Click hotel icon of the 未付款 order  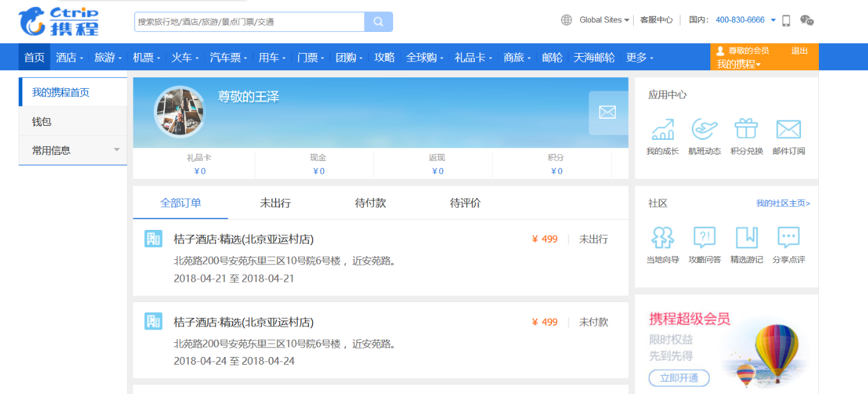coord(153,322)
